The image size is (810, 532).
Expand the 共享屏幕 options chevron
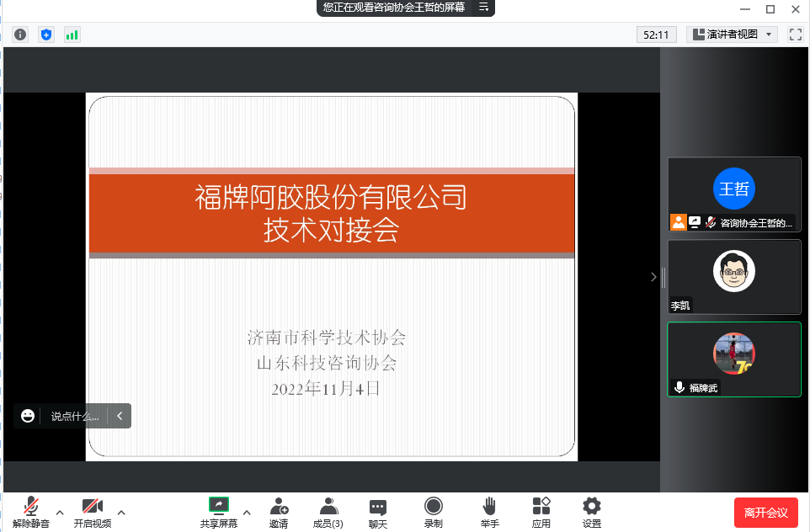coord(247,511)
